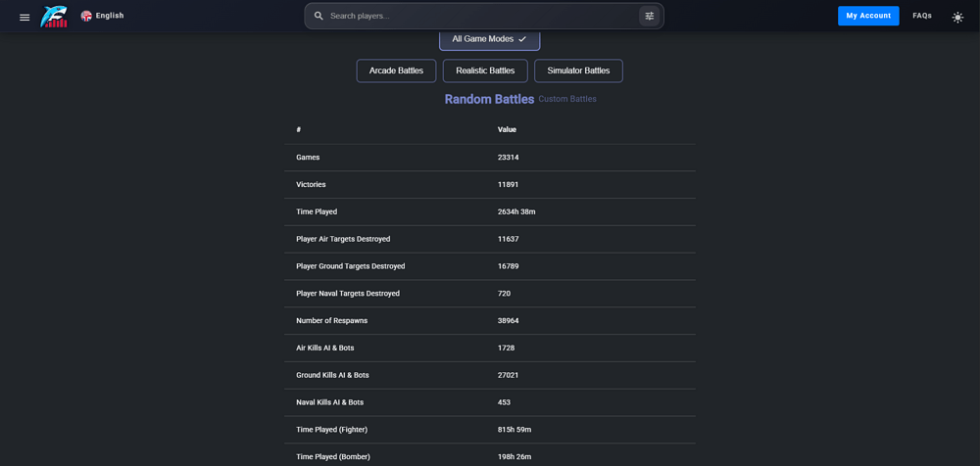Select Arcade Battles mode
This screenshot has width=980, height=466.
(396, 70)
